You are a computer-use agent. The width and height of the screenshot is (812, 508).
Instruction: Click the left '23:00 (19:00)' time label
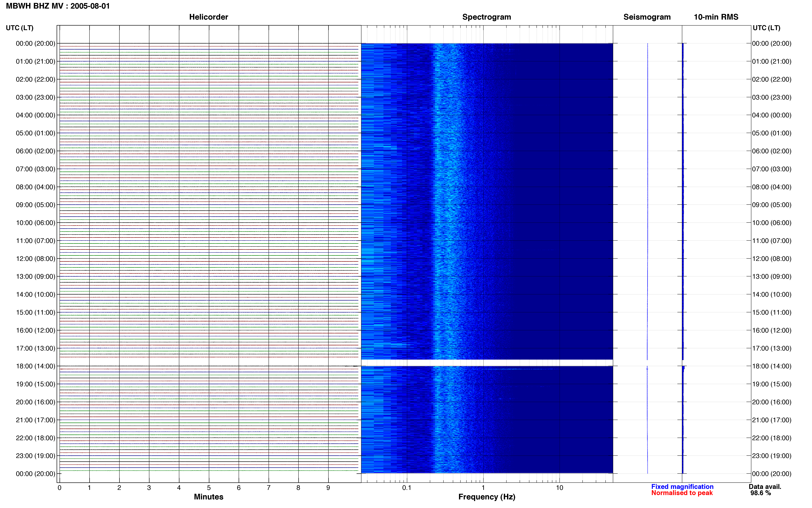[36, 456]
